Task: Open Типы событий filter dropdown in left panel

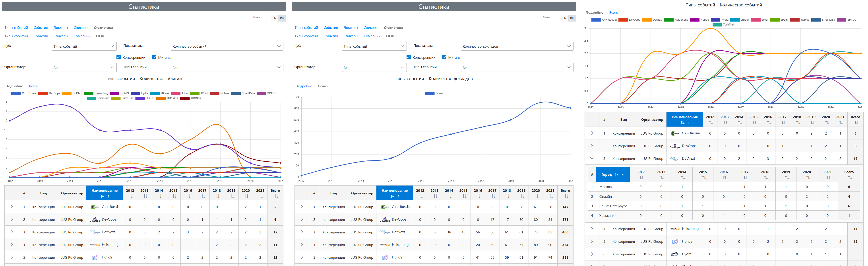Action: [227, 67]
